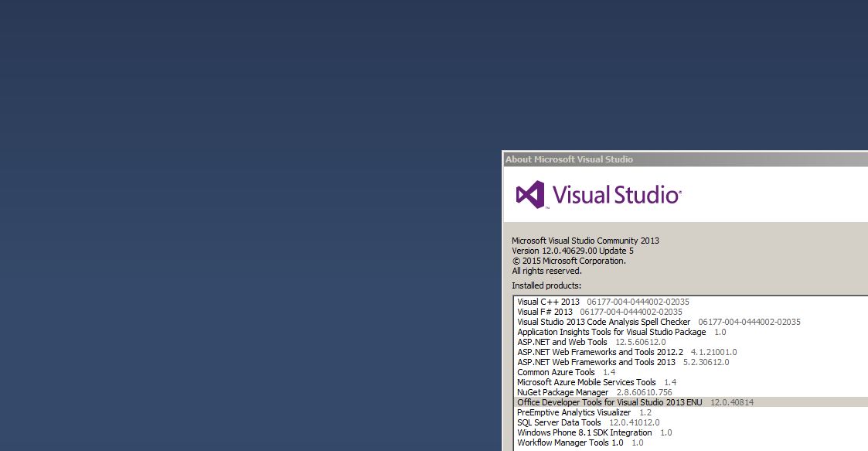Click the About Microsoft Visual Studio title bar

tap(686, 159)
